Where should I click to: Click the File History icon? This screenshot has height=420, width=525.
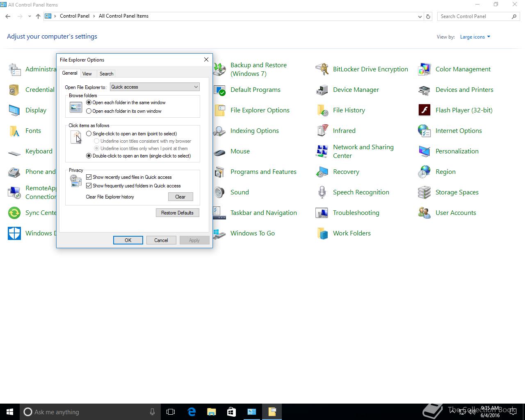pos(322,110)
